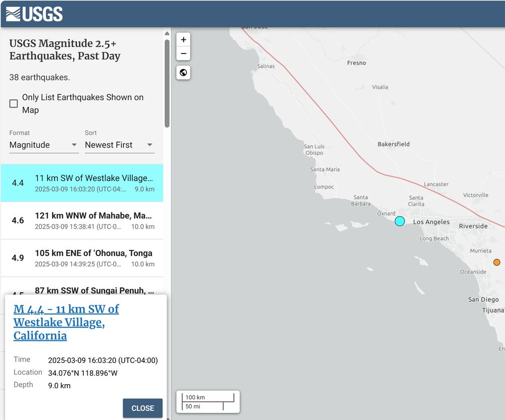Click the list scrollbar up arrow

[x=167, y=33]
